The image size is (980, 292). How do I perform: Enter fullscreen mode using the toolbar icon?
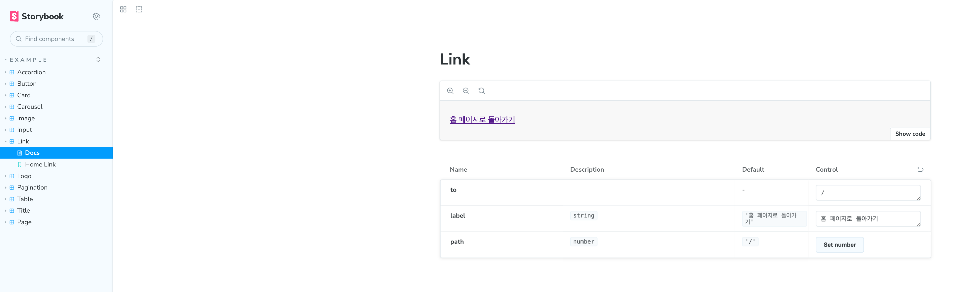(139, 9)
